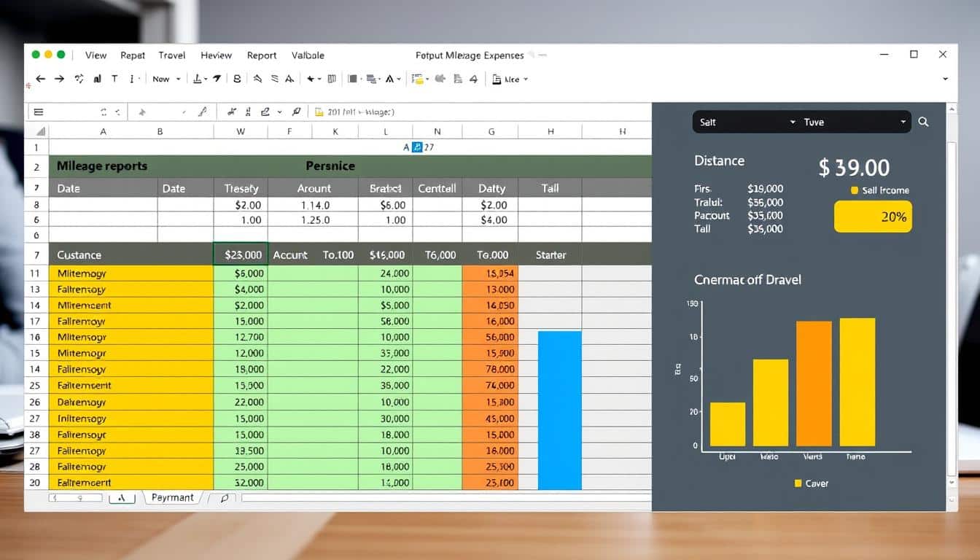Click the refresh arrows icon in formula row
The width and height of the screenshot is (980, 560).
[x=104, y=112]
